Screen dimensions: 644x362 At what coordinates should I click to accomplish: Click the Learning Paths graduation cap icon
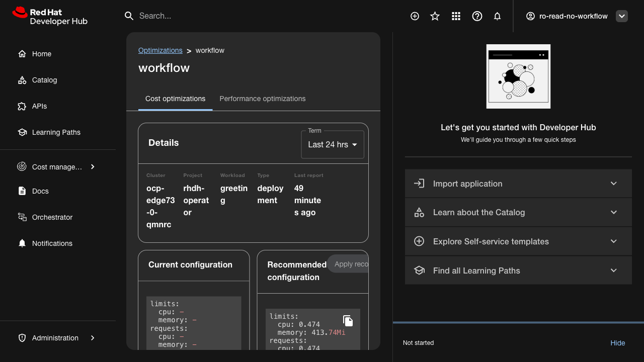[22, 132]
